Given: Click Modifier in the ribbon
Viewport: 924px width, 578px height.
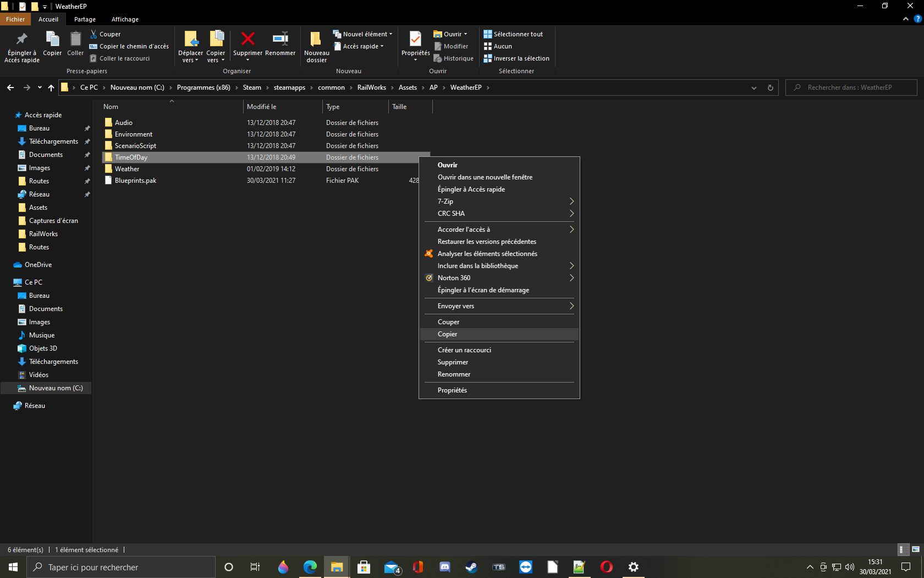Looking at the screenshot, I should (451, 46).
